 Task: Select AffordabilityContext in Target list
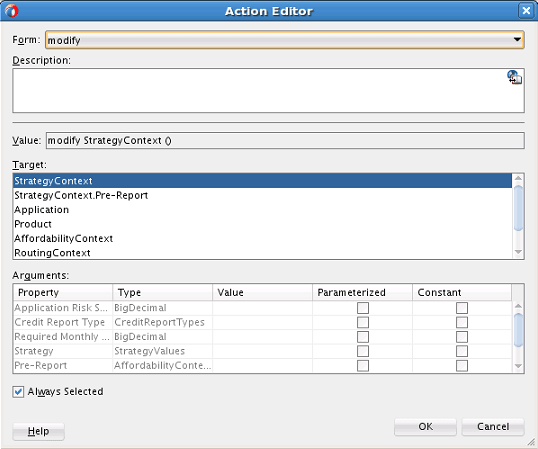[x=262, y=238]
